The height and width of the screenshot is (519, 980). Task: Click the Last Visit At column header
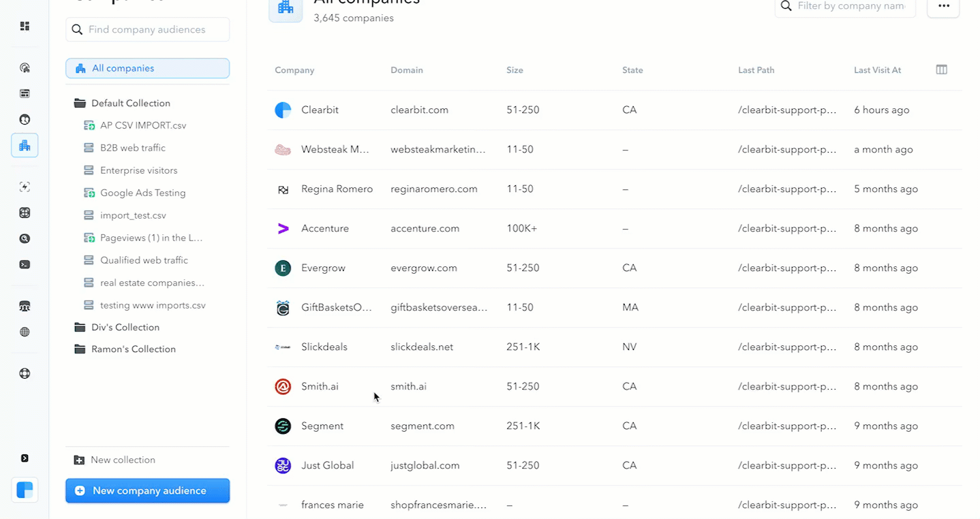pos(877,70)
